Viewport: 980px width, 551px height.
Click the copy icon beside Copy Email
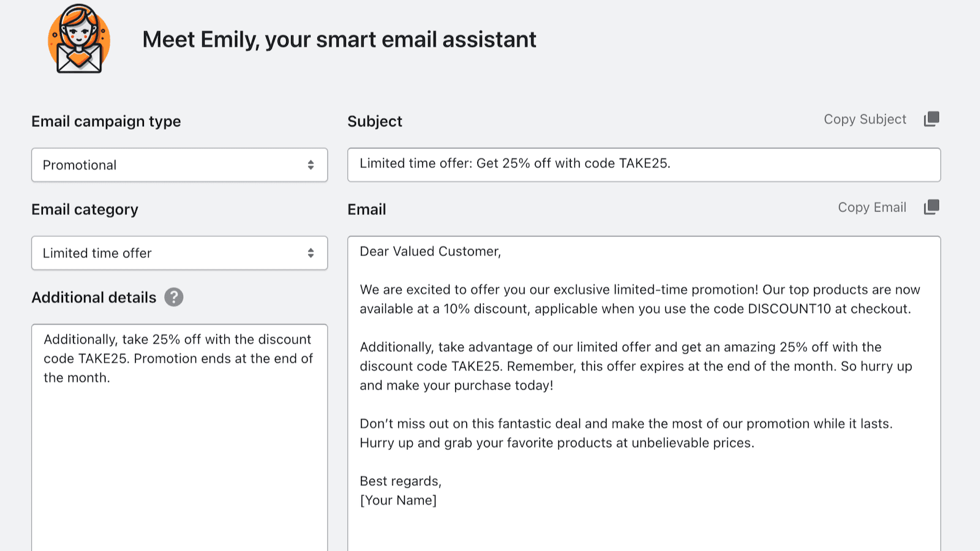pyautogui.click(x=931, y=207)
